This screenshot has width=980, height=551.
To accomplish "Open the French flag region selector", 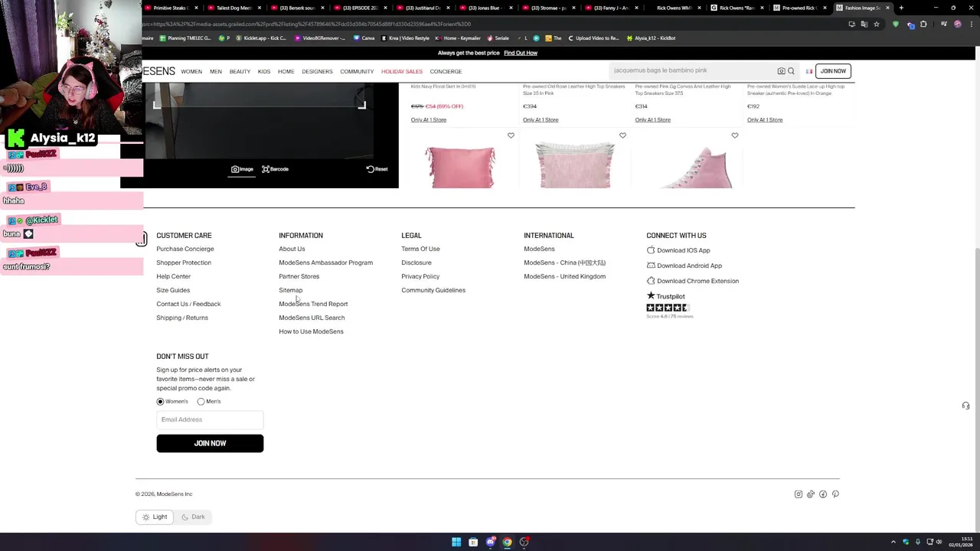I will click(x=808, y=71).
